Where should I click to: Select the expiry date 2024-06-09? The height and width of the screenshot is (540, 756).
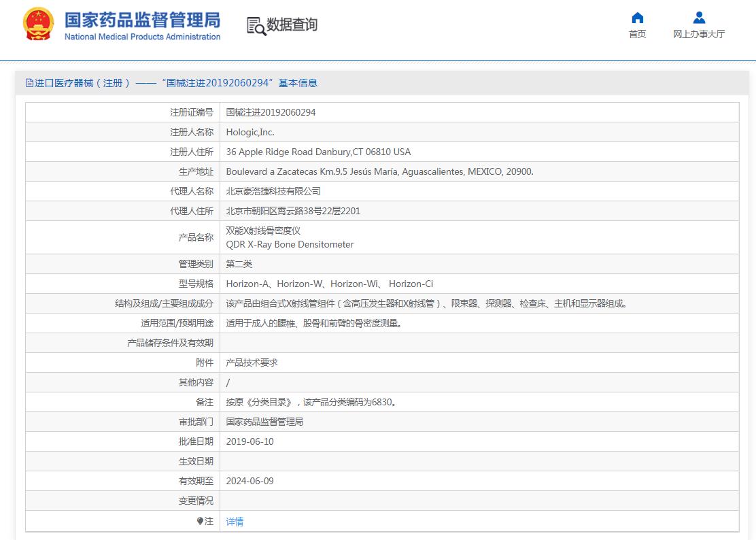coord(250,482)
